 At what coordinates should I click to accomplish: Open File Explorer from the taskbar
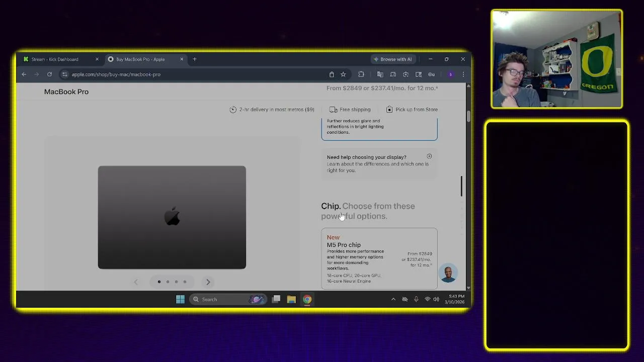pyautogui.click(x=291, y=300)
